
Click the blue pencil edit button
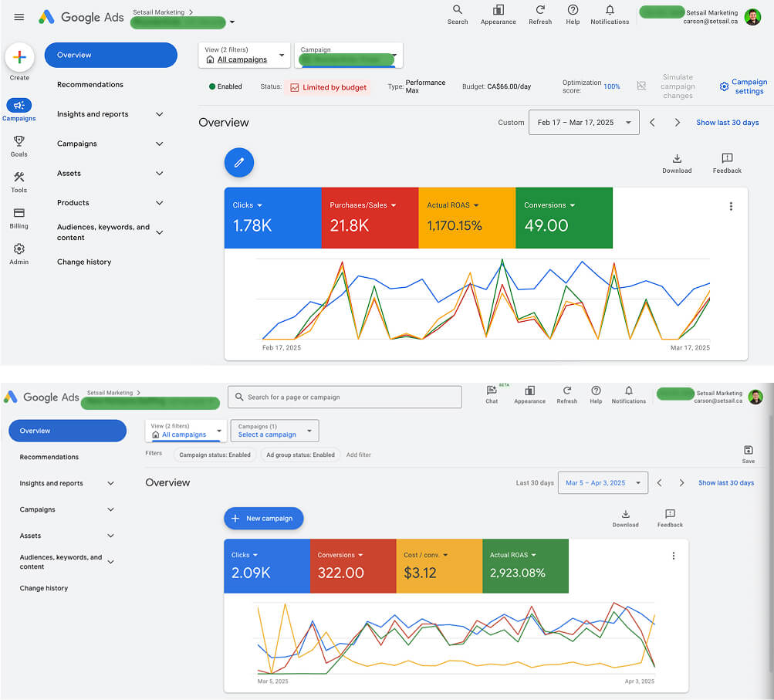coord(239,162)
